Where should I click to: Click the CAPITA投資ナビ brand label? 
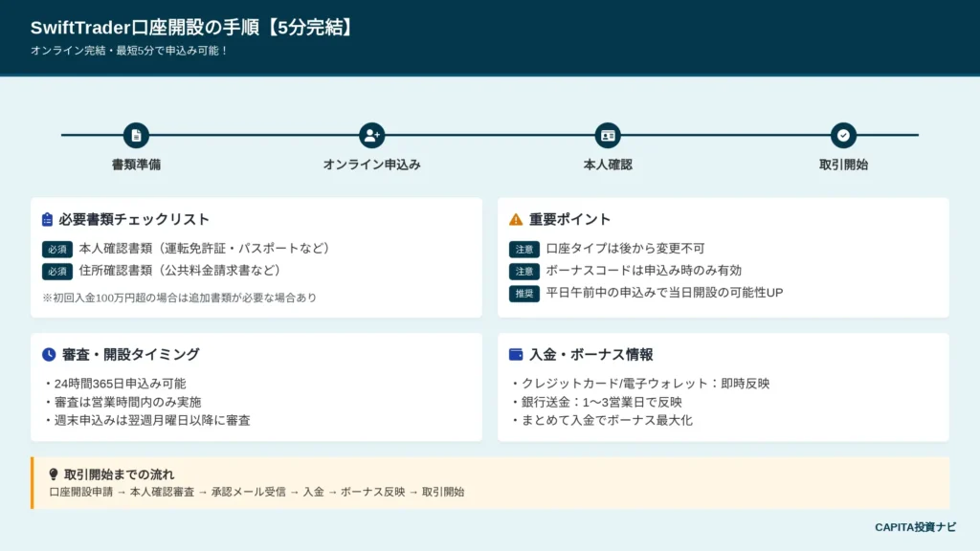915,527
